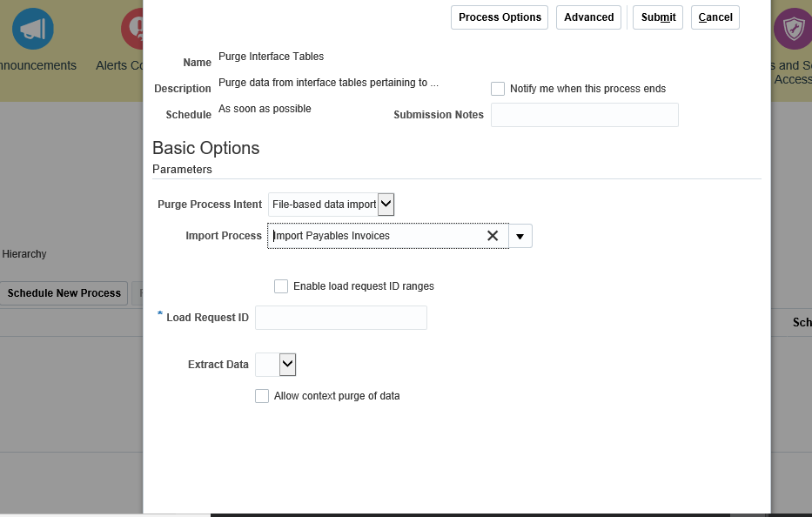Screen dimensions: 812x517
Task: Enable Allow context purge of data
Action: tap(262, 396)
